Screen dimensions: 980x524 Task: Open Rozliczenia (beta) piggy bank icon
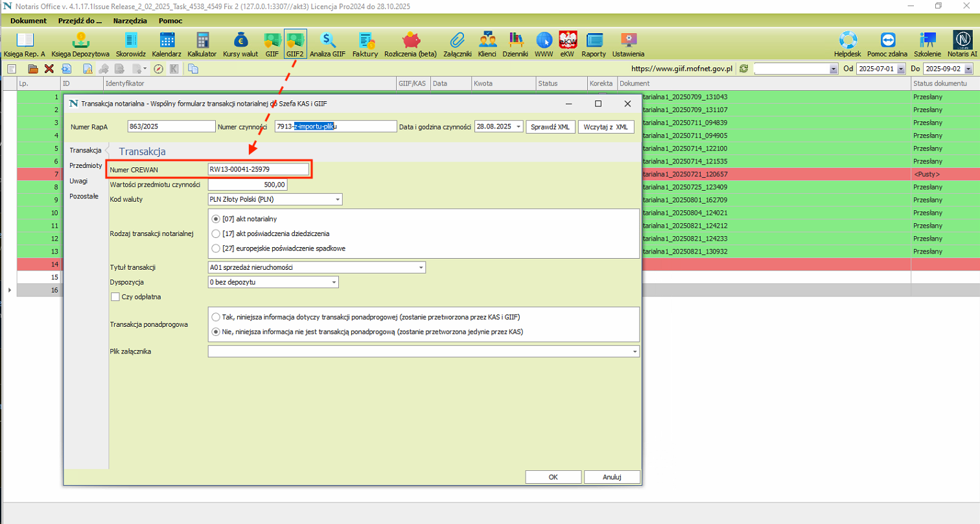pos(410,43)
